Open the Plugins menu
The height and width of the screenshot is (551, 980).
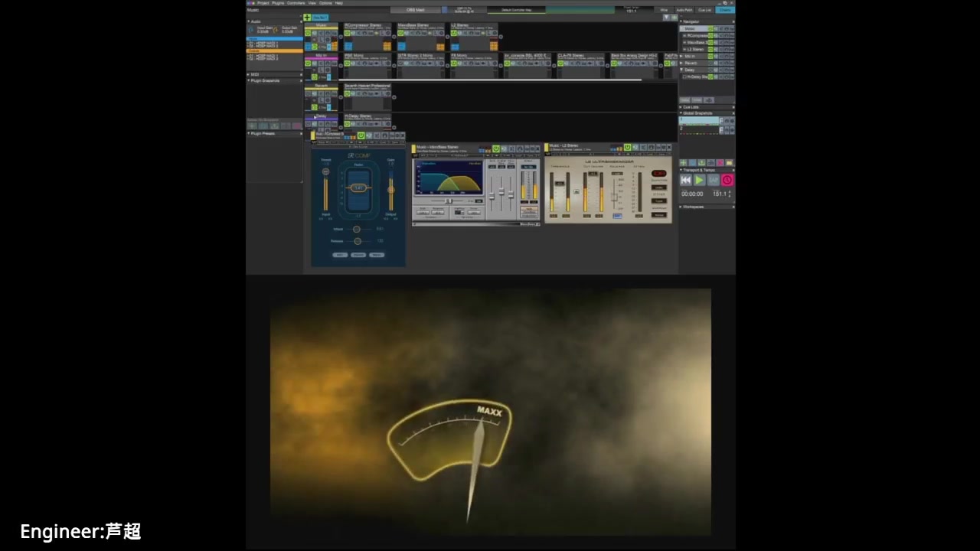278,3
